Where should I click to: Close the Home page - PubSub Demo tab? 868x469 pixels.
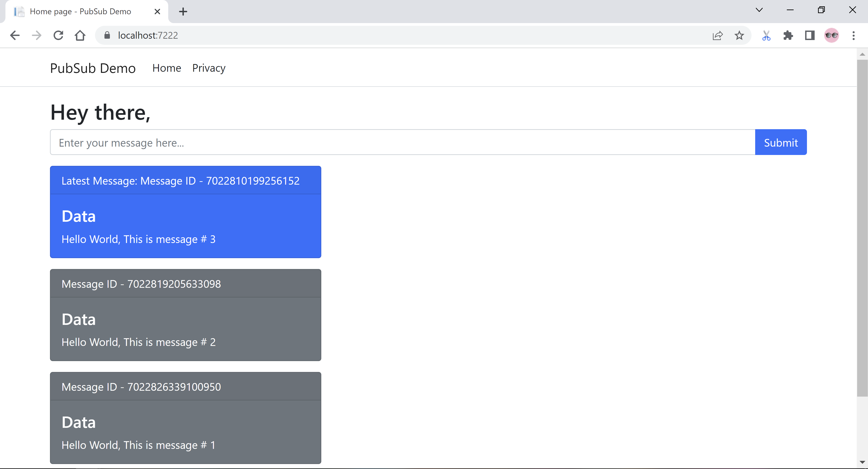[157, 12]
